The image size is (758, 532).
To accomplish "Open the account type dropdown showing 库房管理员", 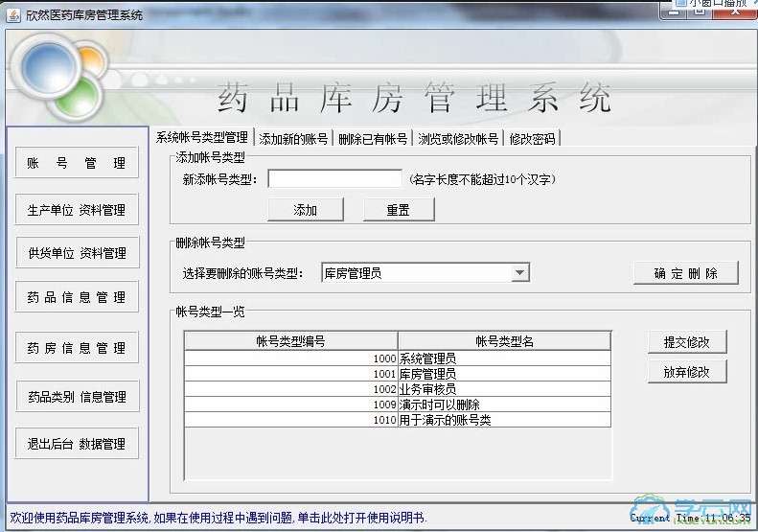I will click(425, 273).
